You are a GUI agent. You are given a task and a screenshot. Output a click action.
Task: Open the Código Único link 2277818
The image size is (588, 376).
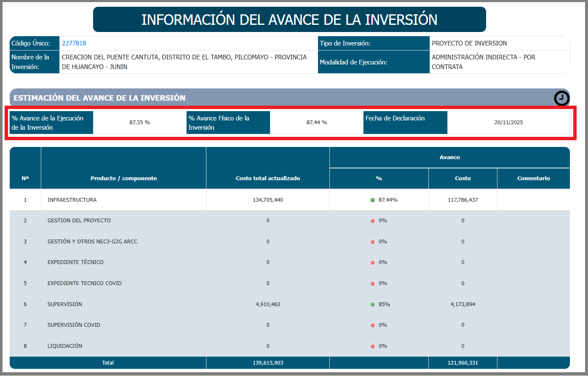(74, 43)
